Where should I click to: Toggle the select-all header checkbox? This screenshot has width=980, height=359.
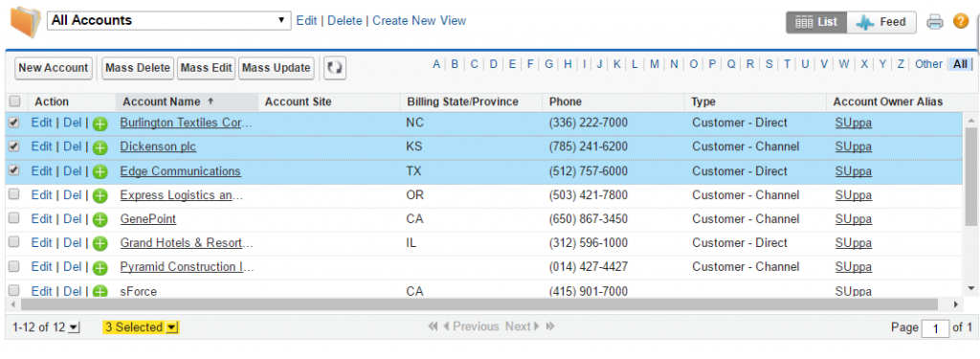(15, 101)
